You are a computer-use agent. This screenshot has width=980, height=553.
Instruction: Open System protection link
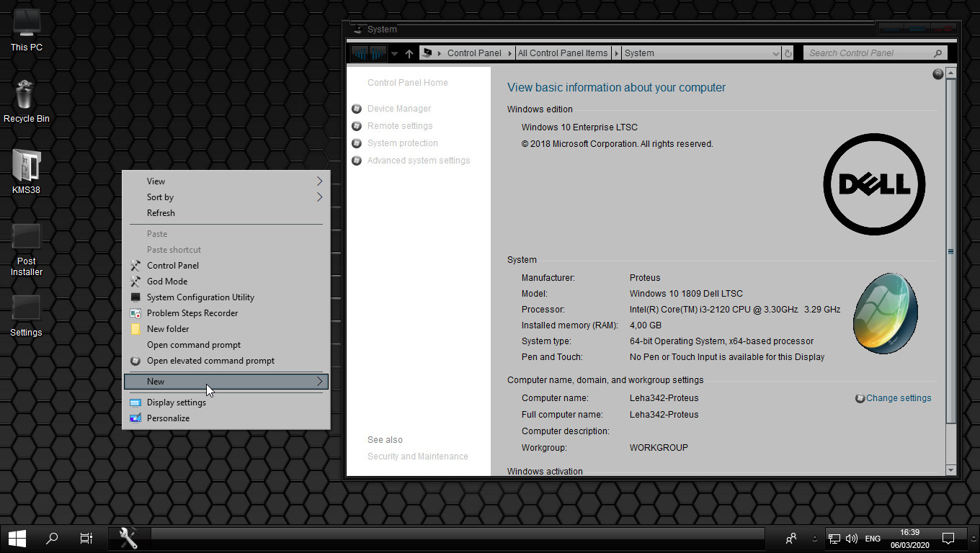(x=403, y=143)
